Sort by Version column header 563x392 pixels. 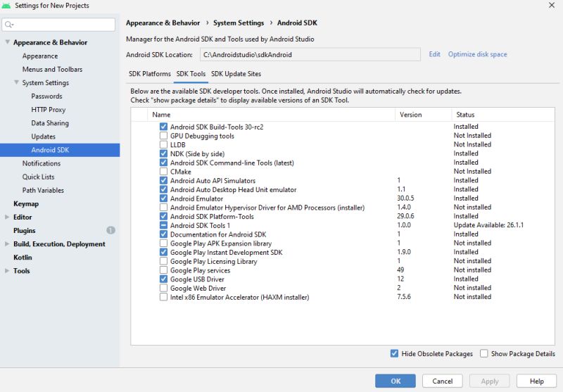(x=424, y=115)
